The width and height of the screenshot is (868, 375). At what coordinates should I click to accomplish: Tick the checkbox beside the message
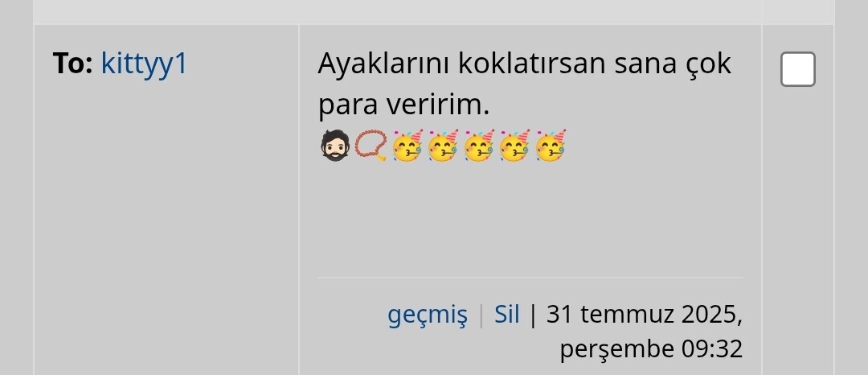[x=798, y=69]
